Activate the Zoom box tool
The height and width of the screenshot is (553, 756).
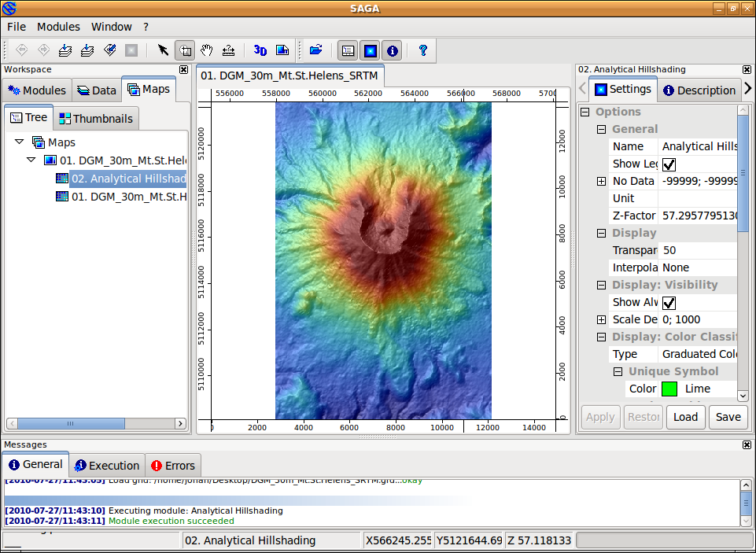(x=185, y=50)
